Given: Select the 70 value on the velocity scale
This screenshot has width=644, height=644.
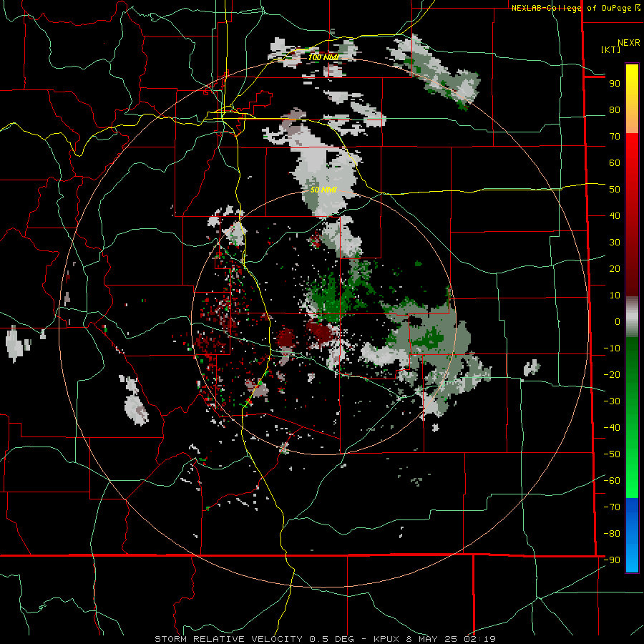Looking at the screenshot, I should pos(615,137).
